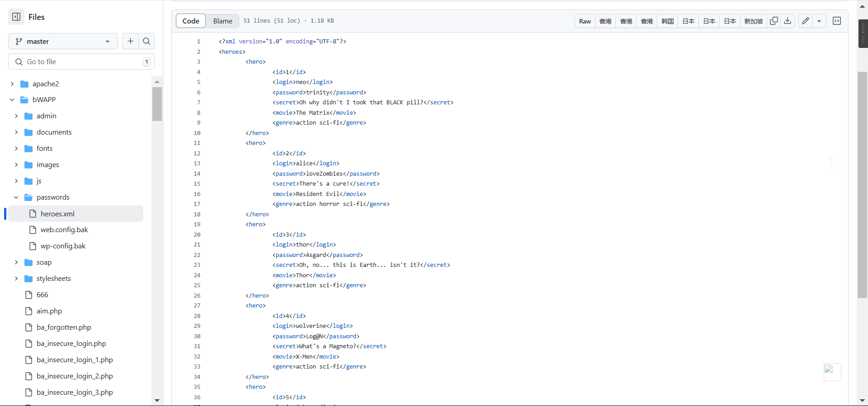Copy raw file contents icon
Image resolution: width=868 pixels, height=406 pixels.
(774, 21)
